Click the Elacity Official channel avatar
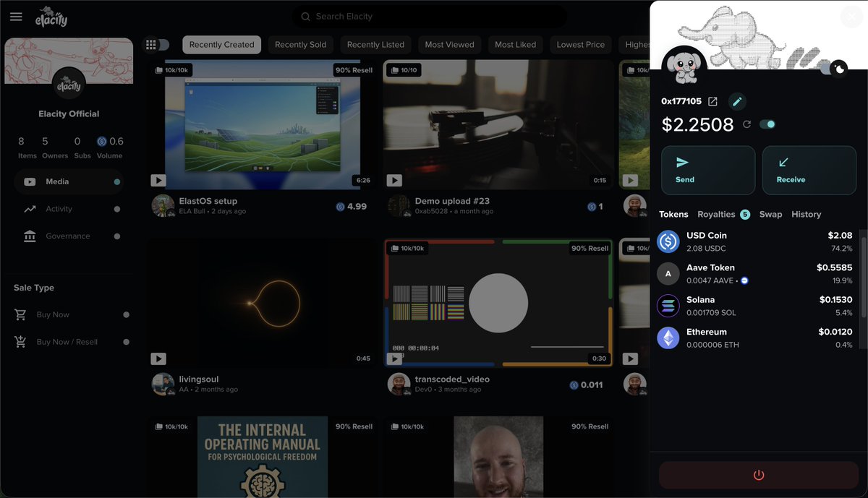This screenshot has width=868, height=498. 69,84
